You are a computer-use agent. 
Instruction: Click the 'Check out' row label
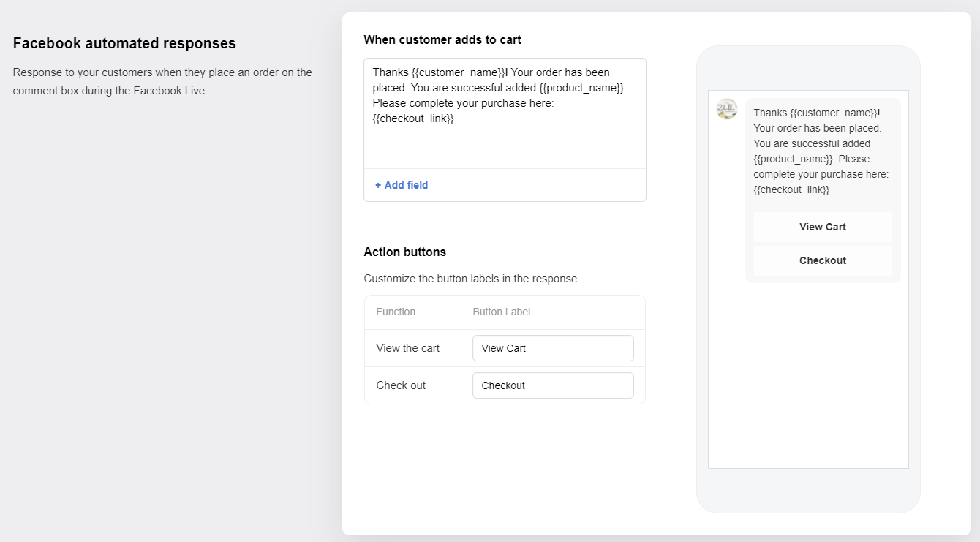(x=401, y=385)
